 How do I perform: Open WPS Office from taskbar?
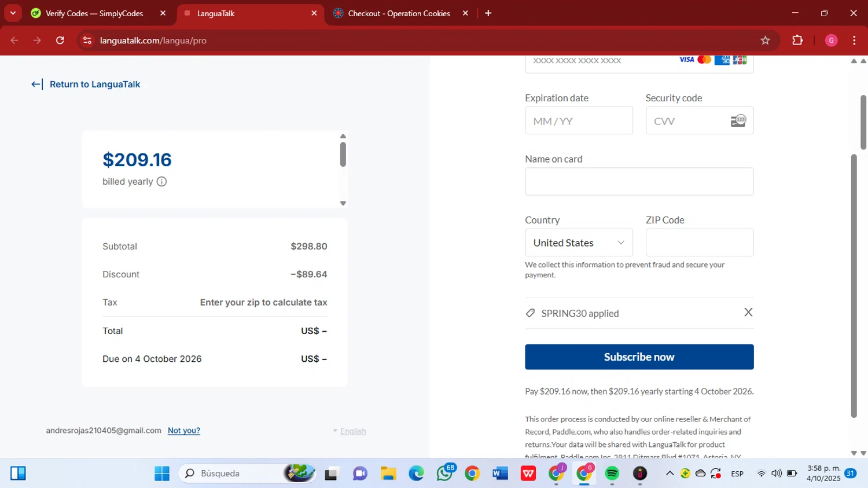(x=528, y=474)
